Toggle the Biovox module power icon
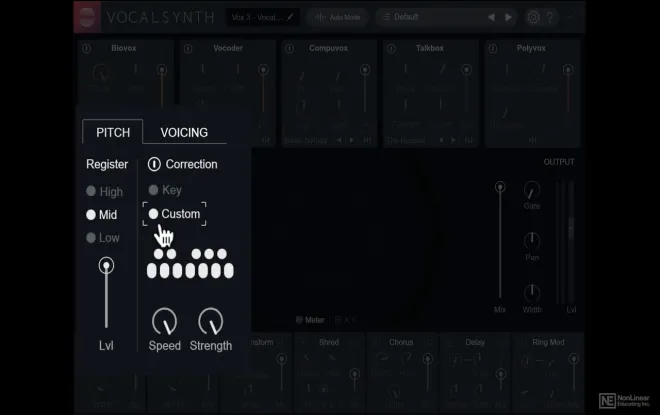 pos(87,49)
